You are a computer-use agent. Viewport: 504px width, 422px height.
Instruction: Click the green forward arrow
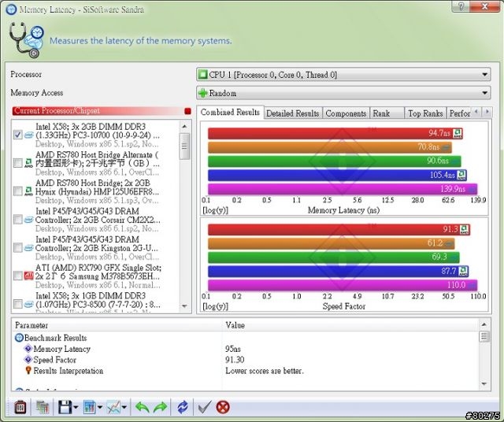point(161,407)
